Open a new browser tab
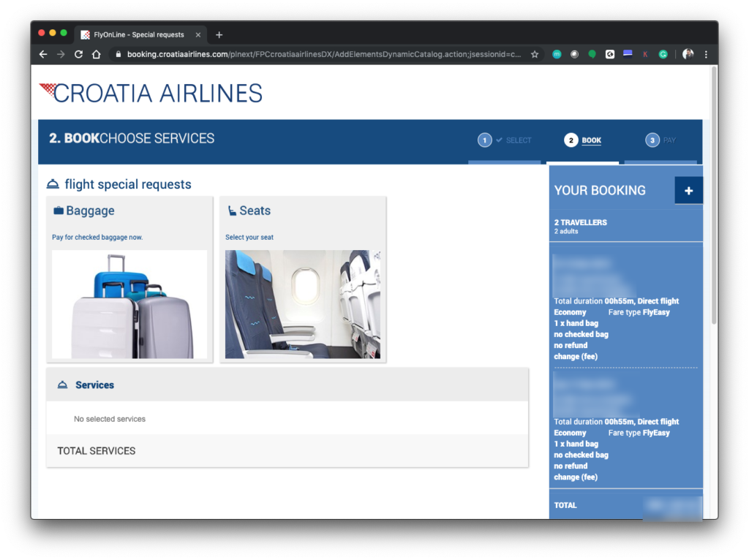The width and height of the screenshot is (749, 560). (x=219, y=34)
